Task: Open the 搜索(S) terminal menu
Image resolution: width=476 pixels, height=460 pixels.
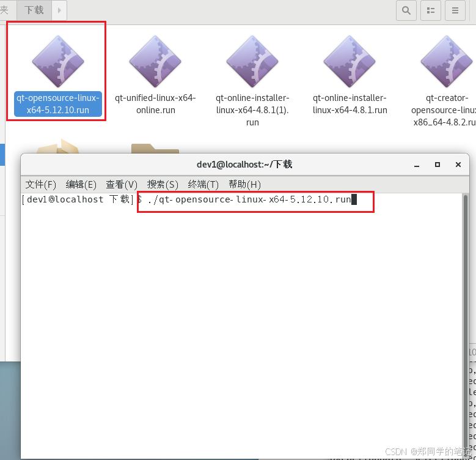Action: pos(163,184)
